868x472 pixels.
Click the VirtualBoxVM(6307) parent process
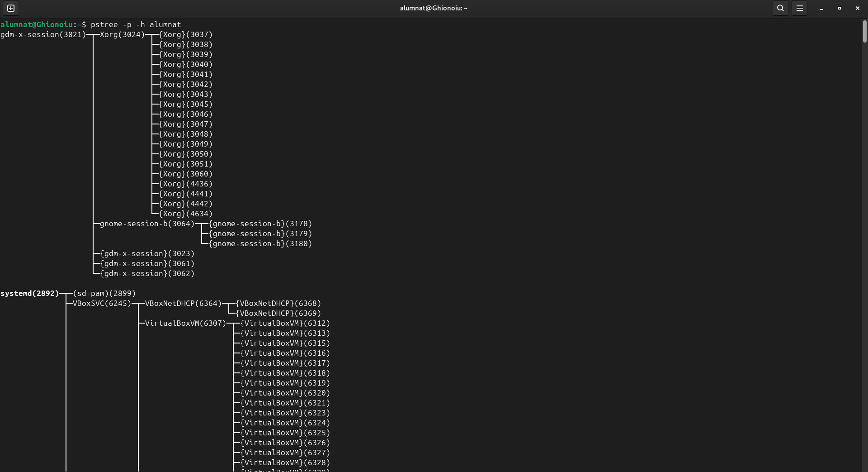[x=185, y=323]
